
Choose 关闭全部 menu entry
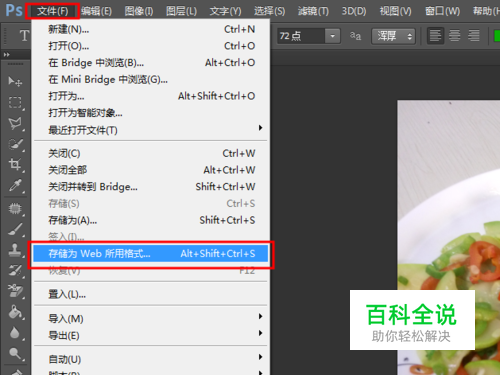(151, 170)
